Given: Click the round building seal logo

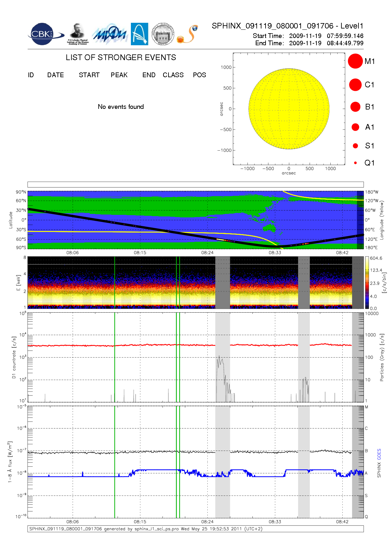Looking at the screenshot, I should [x=163, y=34].
